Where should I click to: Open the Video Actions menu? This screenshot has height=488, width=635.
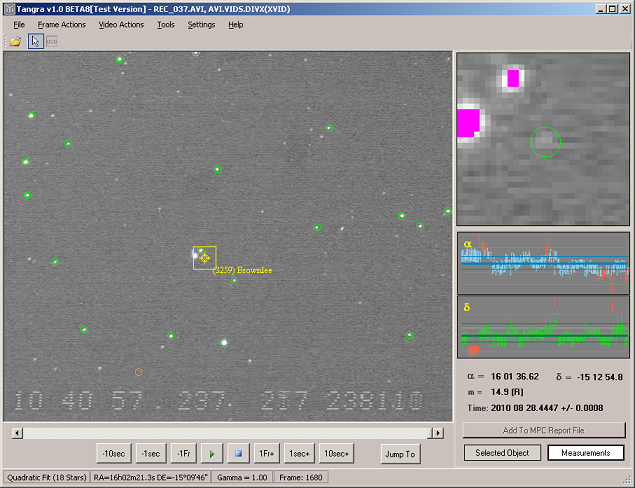pos(121,25)
